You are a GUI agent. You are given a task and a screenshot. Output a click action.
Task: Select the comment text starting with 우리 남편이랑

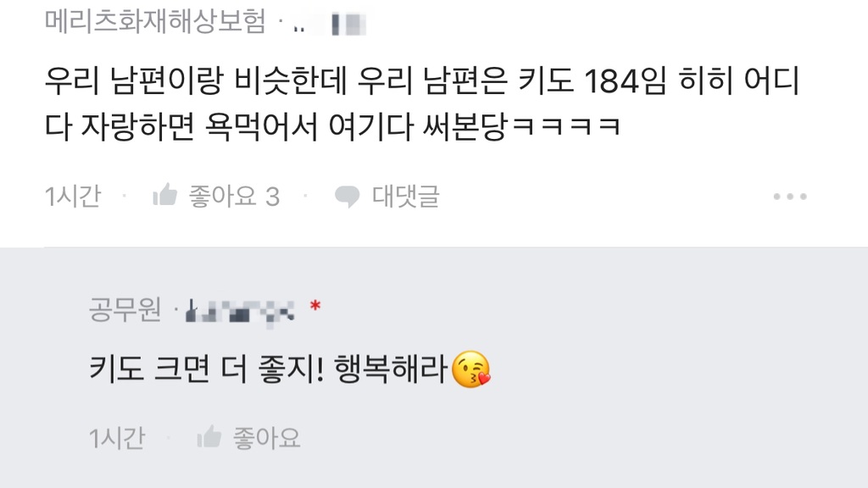click(x=422, y=103)
